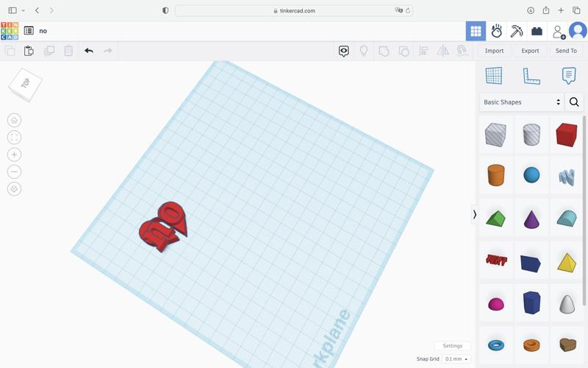Switch to Bricks mode

[x=537, y=31]
